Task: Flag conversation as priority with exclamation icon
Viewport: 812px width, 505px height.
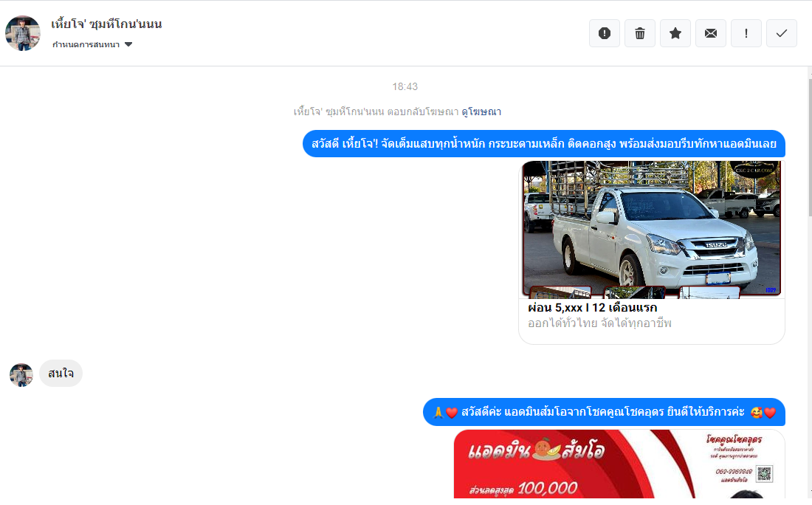Action: pos(746,34)
